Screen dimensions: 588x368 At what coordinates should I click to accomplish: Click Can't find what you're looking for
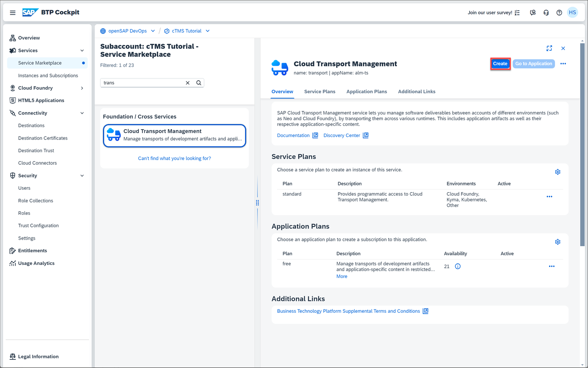click(x=174, y=159)
